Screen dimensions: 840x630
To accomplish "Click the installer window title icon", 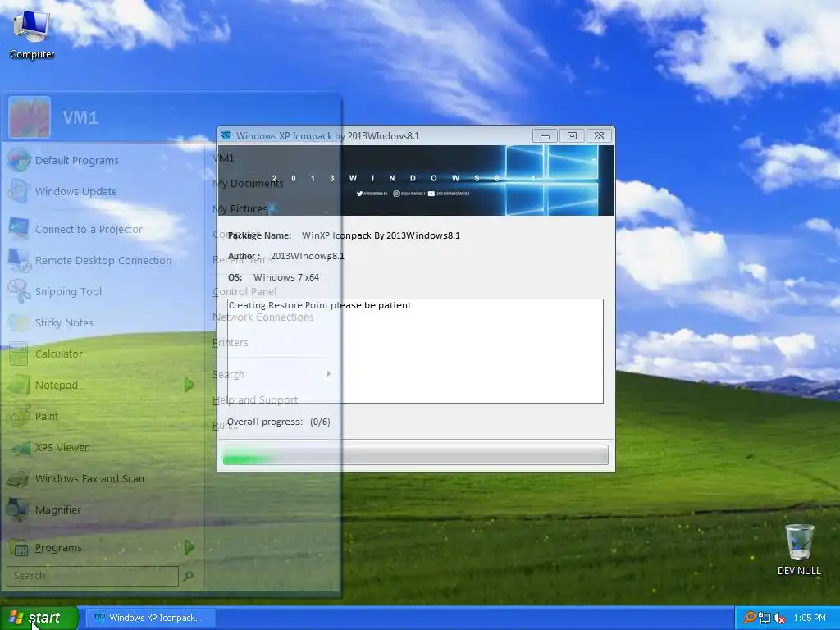I will [x=226, y=135].
